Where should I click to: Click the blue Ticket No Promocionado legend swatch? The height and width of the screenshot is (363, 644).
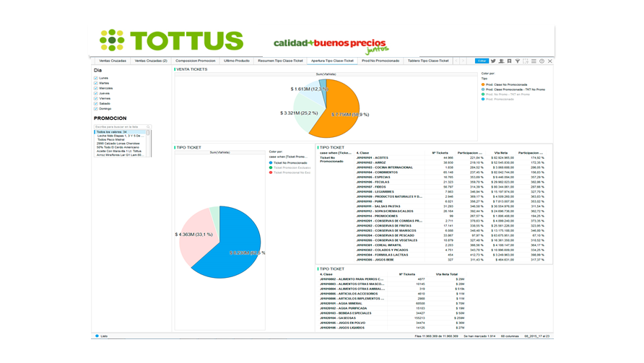(x=271, y=163)
